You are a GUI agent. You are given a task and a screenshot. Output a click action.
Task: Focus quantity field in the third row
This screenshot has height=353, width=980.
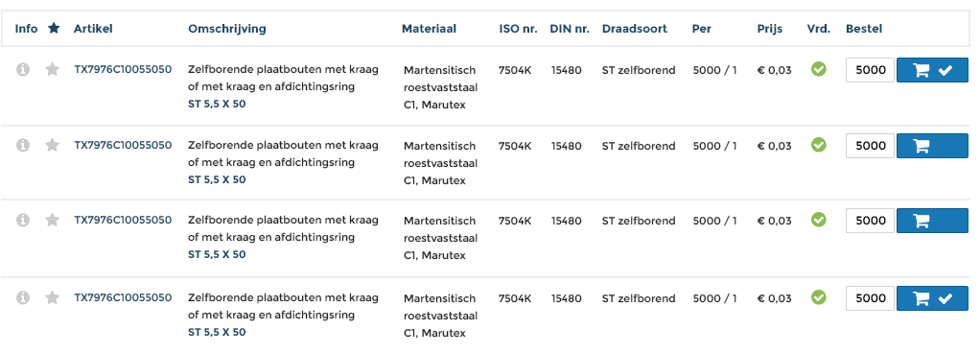tap(870, 221)
